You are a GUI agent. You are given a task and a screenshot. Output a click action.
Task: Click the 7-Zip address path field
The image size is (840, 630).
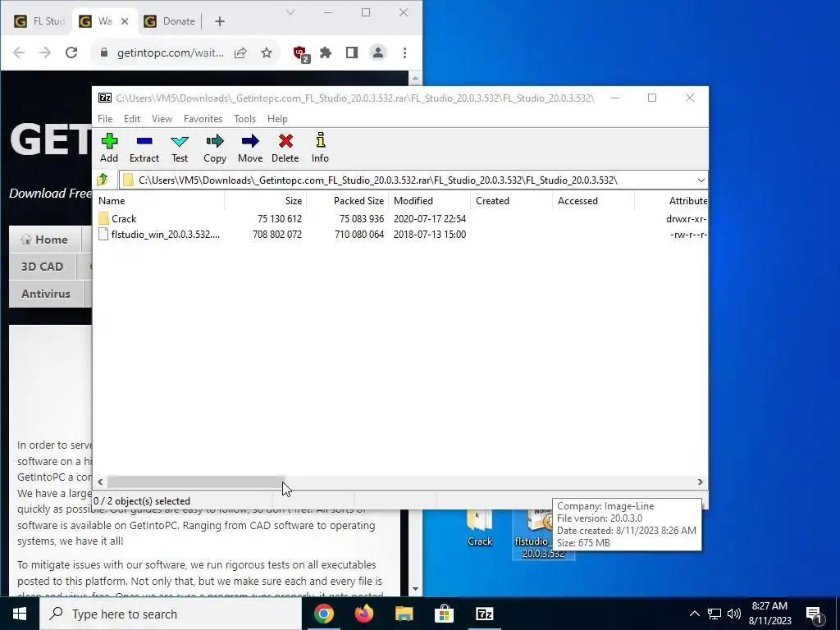click(x=407, y=180)
